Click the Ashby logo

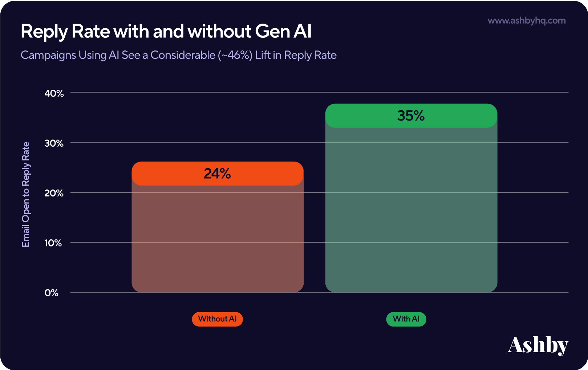point(538,345)
